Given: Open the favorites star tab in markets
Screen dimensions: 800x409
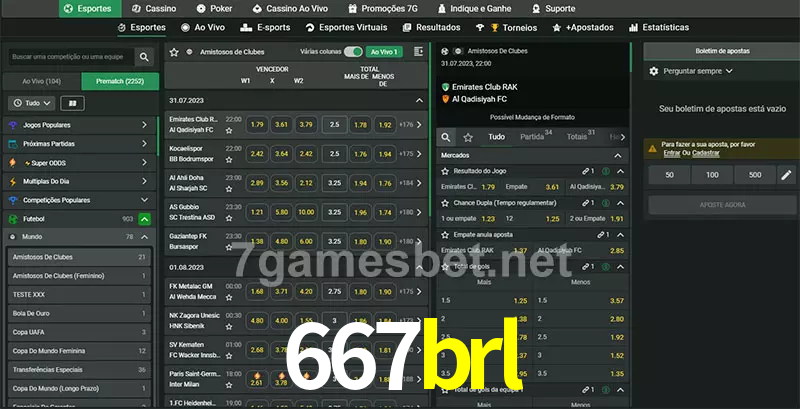Looking at the screenshot, I should point(469,136).
